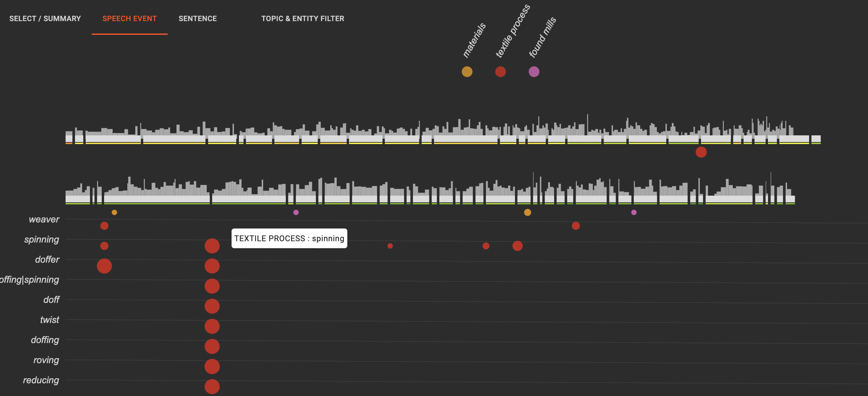
Task: Collapse the reducing term row
Action: coord(41,380)
